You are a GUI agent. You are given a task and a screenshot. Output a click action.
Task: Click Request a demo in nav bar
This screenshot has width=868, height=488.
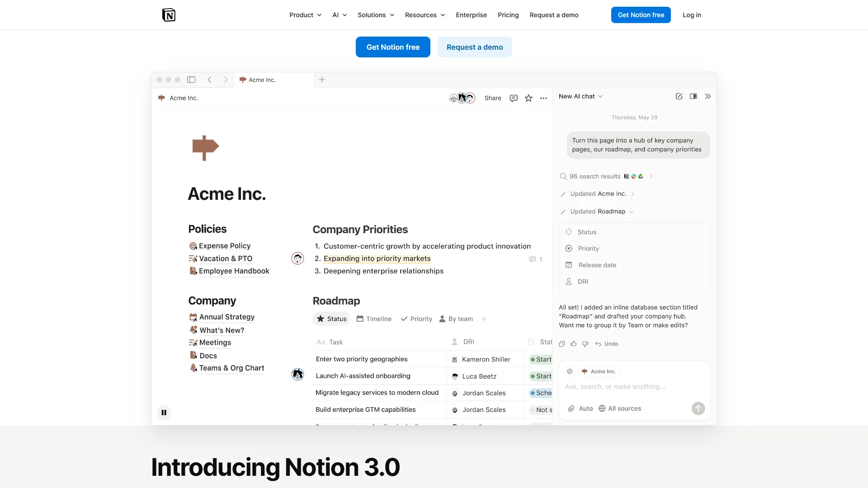554,15
